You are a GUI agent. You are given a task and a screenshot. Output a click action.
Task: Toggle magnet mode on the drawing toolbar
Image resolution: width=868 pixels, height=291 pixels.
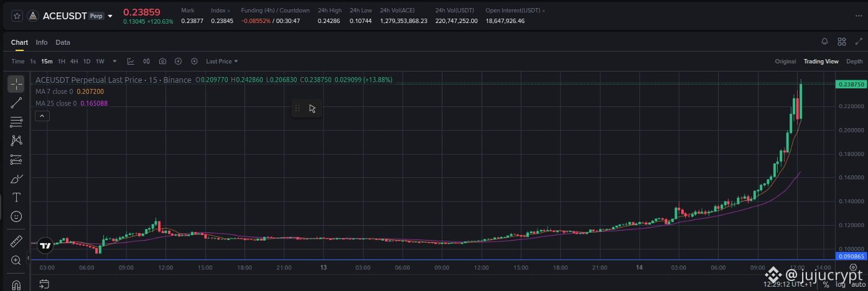click(16, 285)
